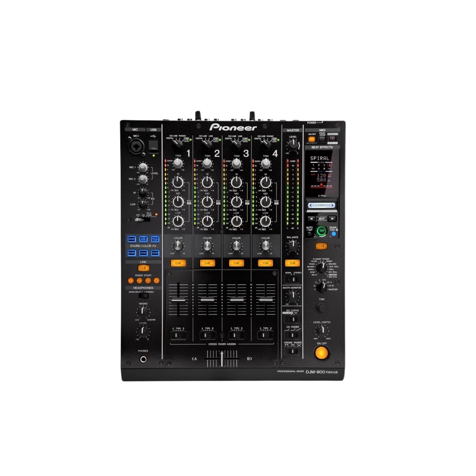
Task: Click the effect channel selector knob
Action: point(322,287)
